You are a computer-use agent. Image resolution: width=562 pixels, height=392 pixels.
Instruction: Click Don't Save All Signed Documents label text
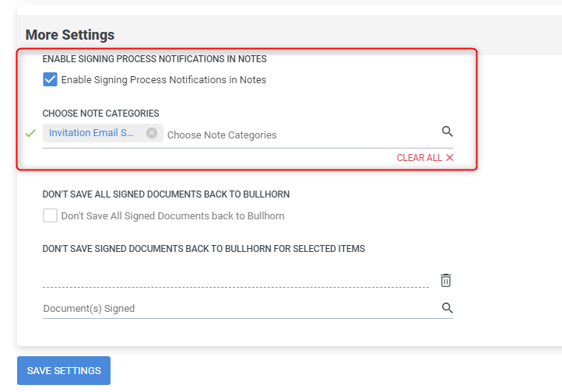click(x=173, y=216)
